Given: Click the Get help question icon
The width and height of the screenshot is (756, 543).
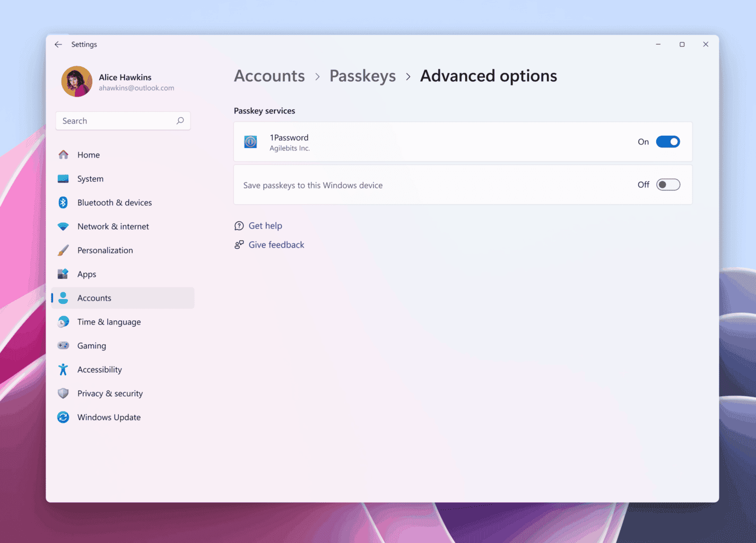Looking at the screenshot, I should pos(239,225).
